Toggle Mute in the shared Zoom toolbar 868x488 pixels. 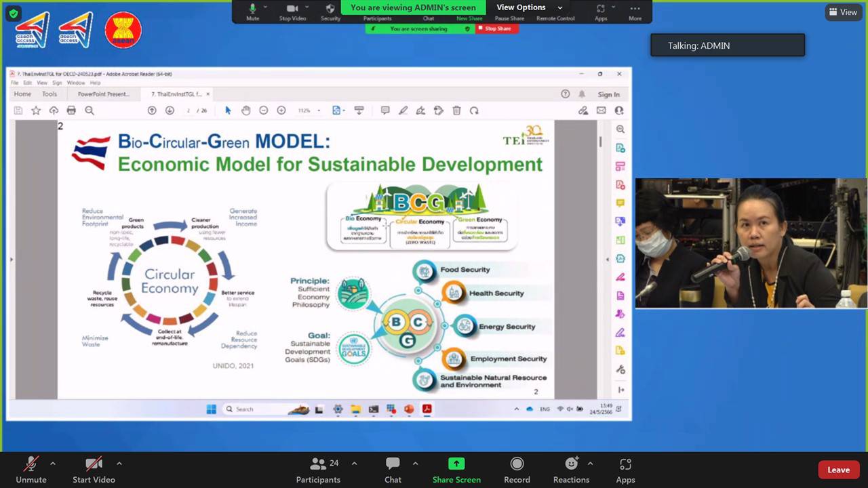(x=252, y=12)
